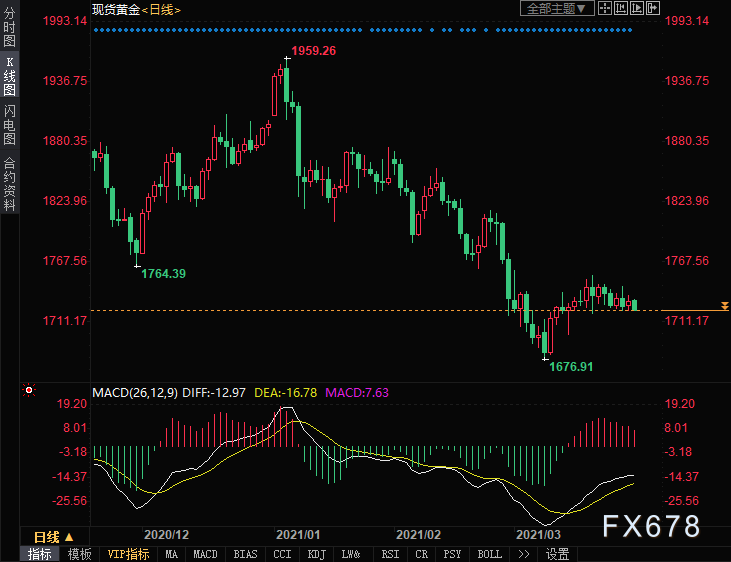Switch indicator to BOLL
This screenshot has width=731, height=562.
click(x=490, y=555)
